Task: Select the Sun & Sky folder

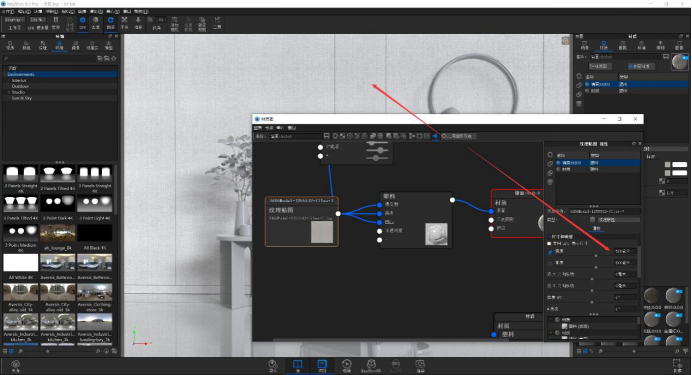Action: pos(22,98)
